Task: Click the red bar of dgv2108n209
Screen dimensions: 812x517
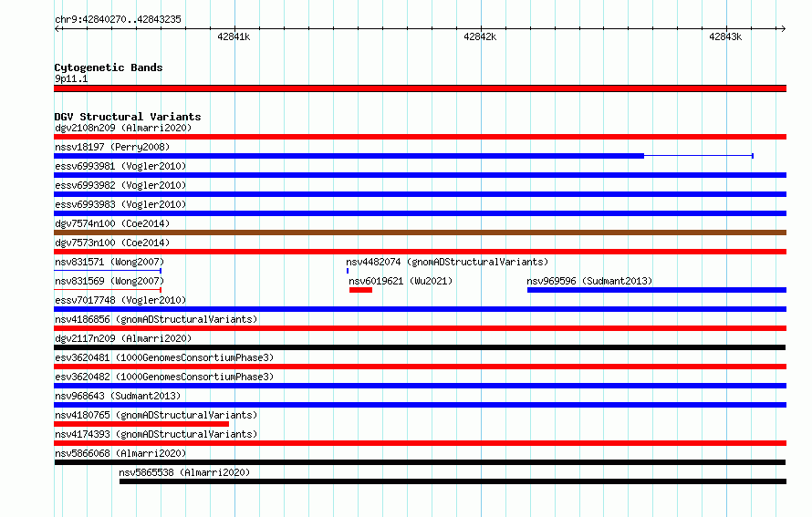Action: [420, 137]
